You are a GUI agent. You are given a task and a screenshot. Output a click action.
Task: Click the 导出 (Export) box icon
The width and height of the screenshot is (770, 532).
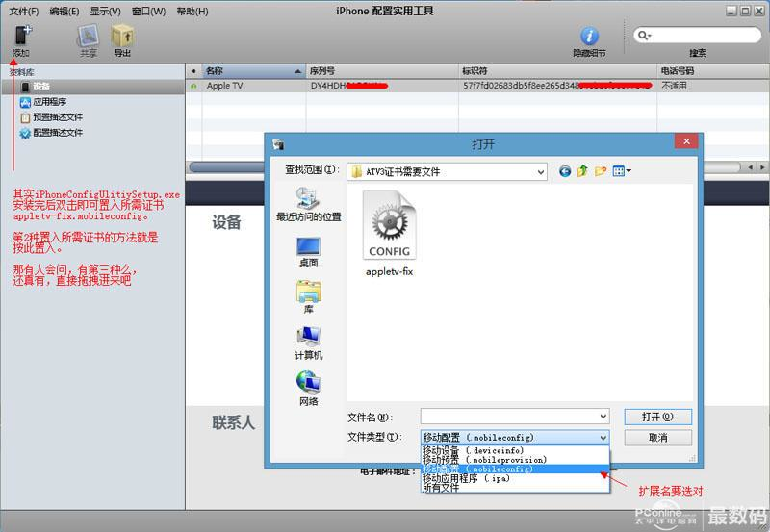(x=122, y=36)
